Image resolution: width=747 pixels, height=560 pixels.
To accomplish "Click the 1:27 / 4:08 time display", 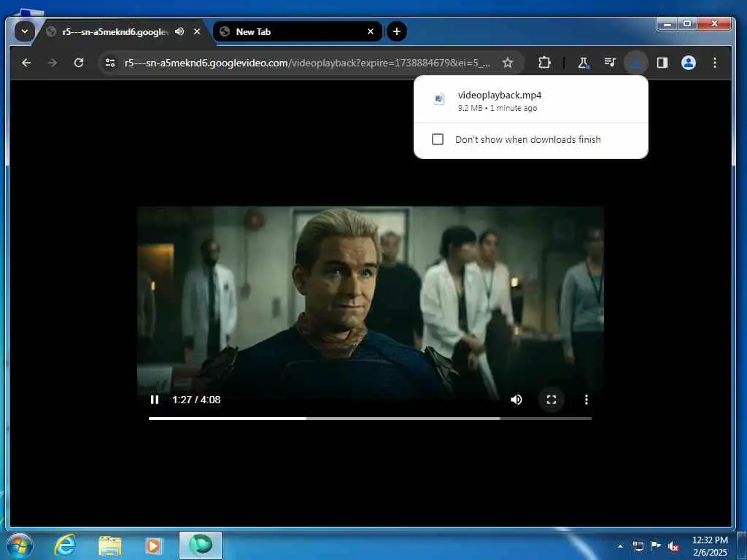I will 196,400.
